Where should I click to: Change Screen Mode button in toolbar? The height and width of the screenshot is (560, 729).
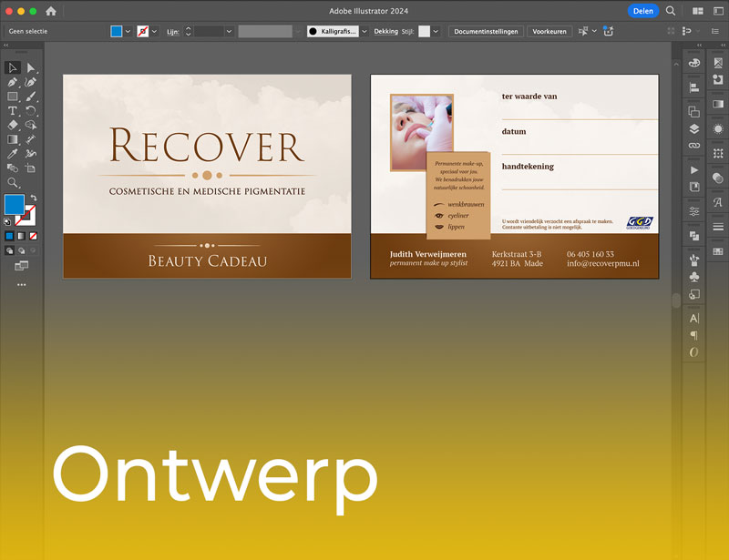[x=21, y=266]
